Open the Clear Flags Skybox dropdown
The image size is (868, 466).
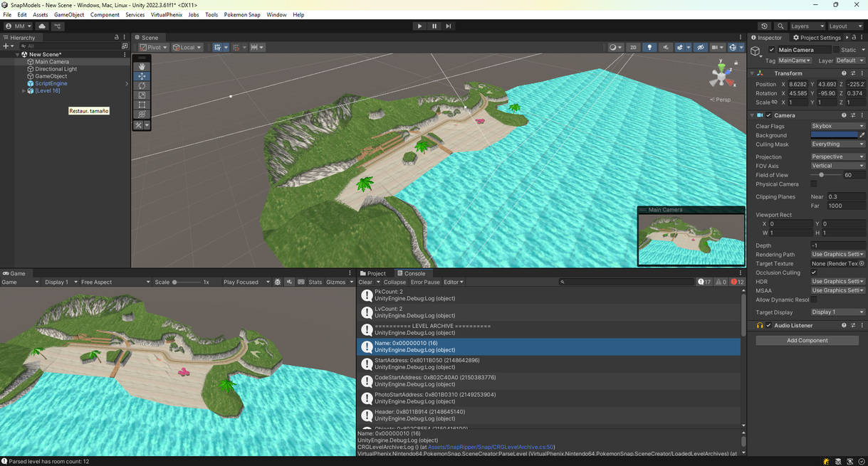point(837,126)
